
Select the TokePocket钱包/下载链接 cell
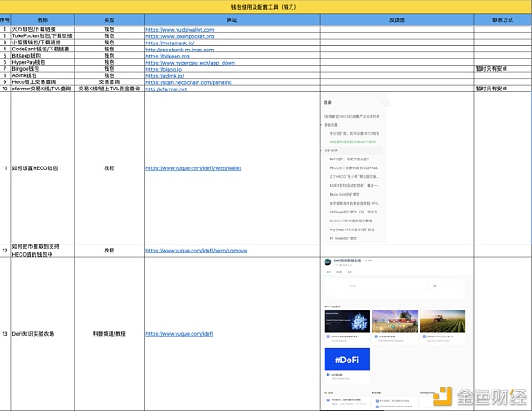pyautogui.click(x=43, y=36)
